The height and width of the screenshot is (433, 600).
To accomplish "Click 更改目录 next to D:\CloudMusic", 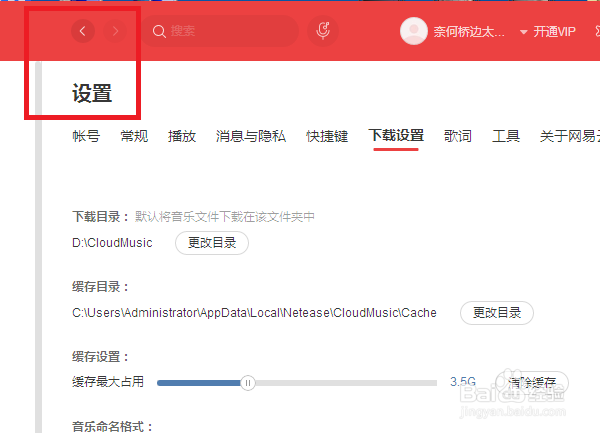I will [212, 243].
